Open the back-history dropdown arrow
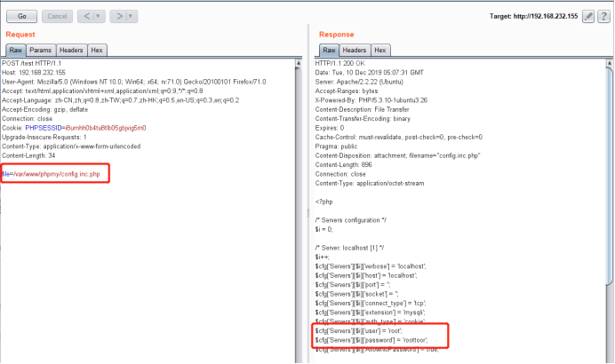 click(x=99, y=17)
